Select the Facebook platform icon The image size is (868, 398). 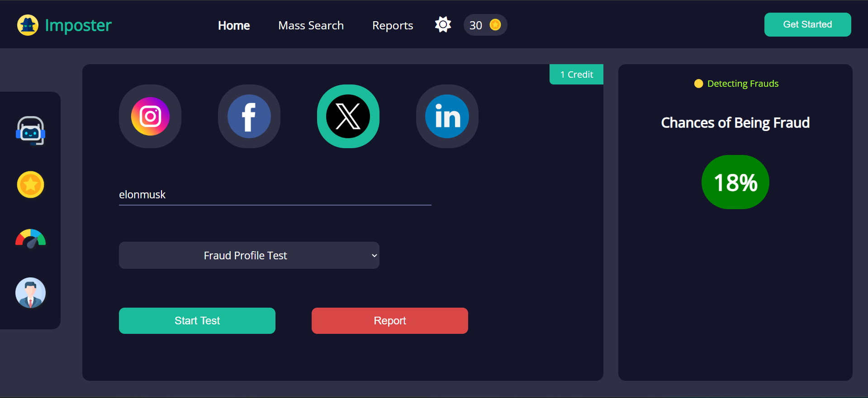pyautogui.click(x=249, y=116)
